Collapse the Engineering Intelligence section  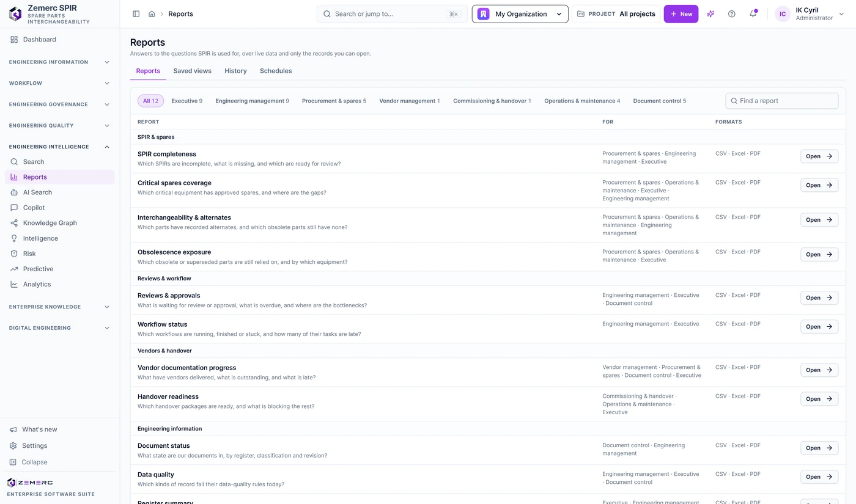(x=60, y=147)
